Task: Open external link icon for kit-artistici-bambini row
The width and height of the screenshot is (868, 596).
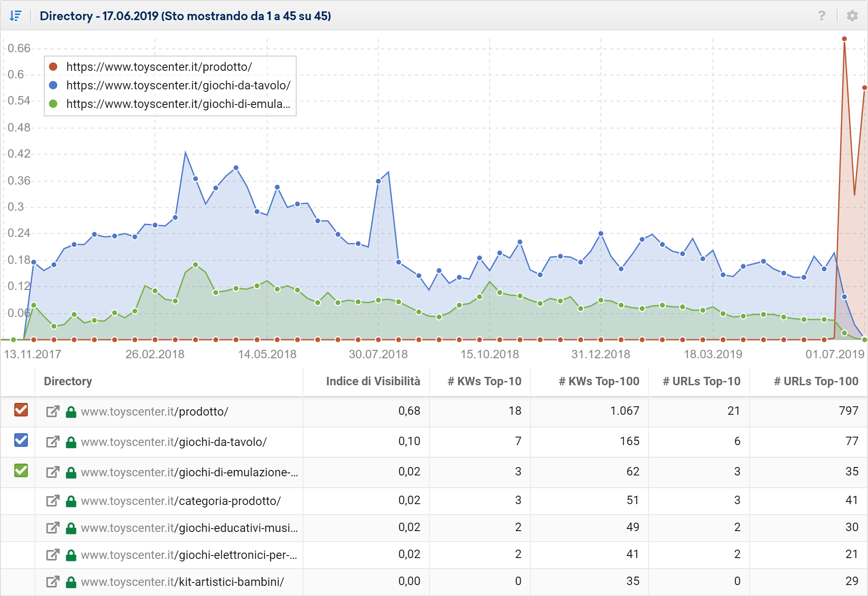Action: tap(53, 582)
